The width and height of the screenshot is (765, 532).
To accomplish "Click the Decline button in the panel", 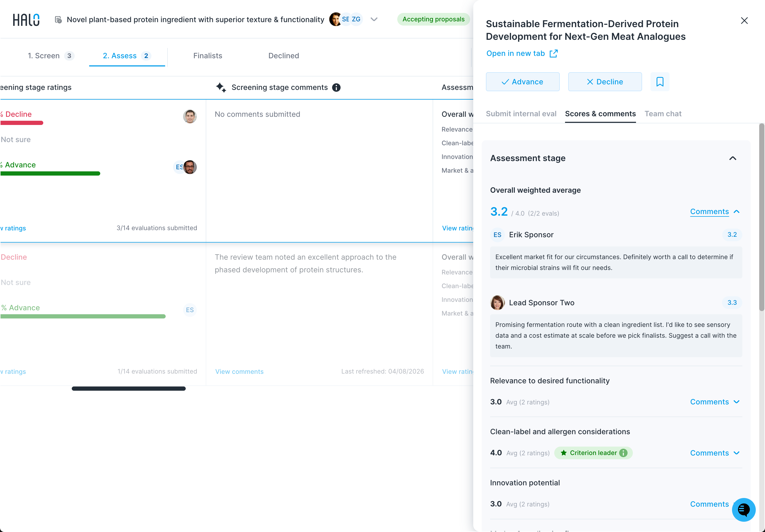I will (x=605, y=82).
